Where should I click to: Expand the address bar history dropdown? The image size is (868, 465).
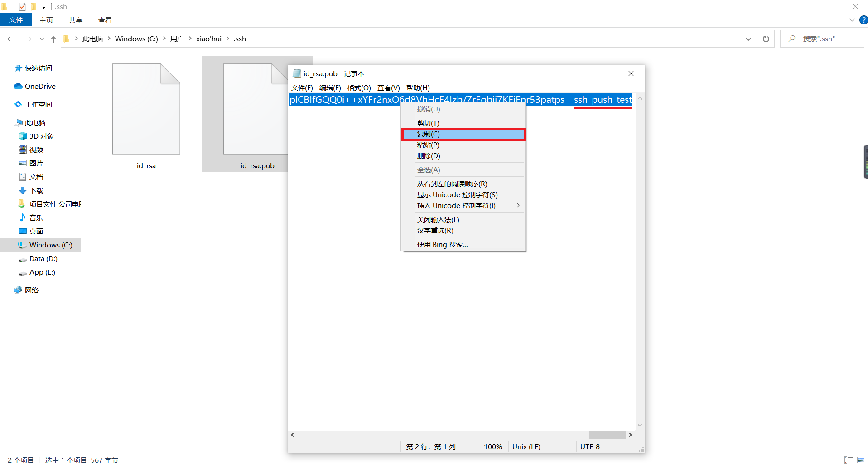coord(748,39)
